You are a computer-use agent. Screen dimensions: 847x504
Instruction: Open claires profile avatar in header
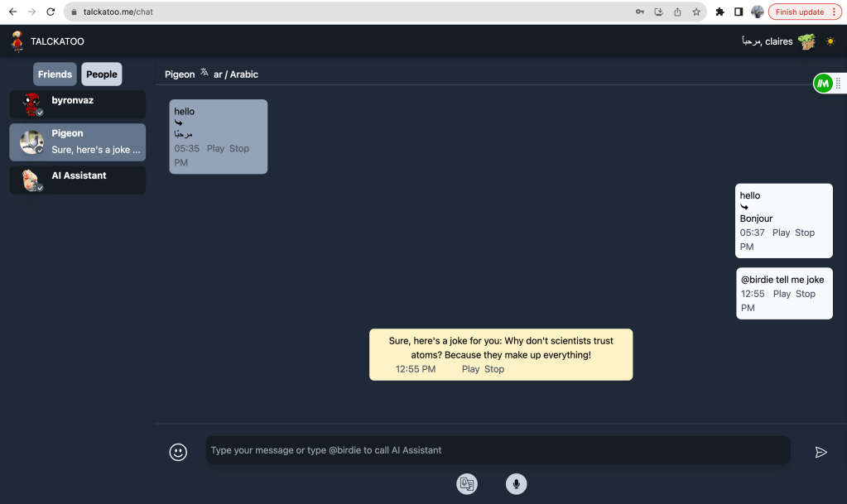[x=806, y=41]
